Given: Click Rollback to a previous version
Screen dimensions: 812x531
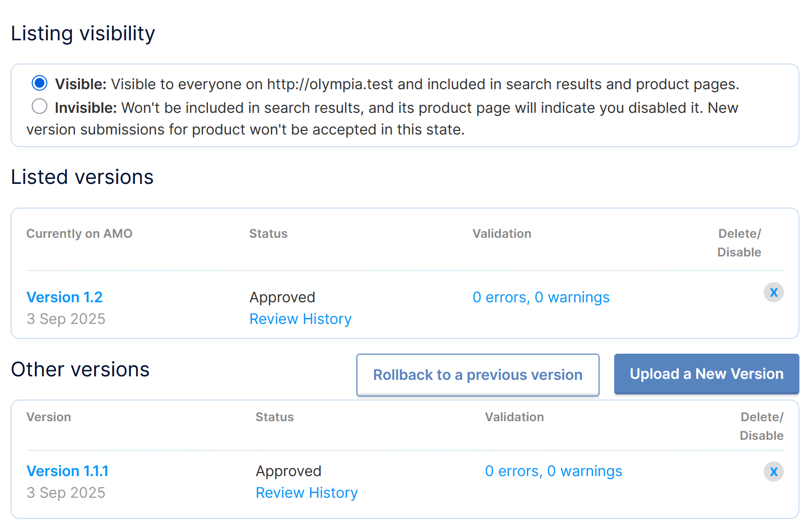Looking at the screenshot, I should click(x=477, y=375).
